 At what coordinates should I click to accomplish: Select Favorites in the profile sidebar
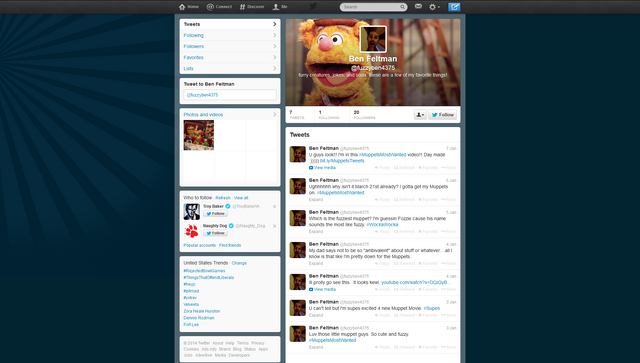point(230,57)
